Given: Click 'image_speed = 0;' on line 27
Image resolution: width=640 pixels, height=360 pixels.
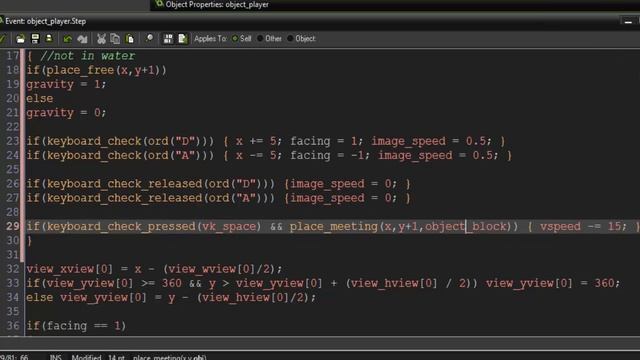Looking at the screenshot, I should pos(343,198).
